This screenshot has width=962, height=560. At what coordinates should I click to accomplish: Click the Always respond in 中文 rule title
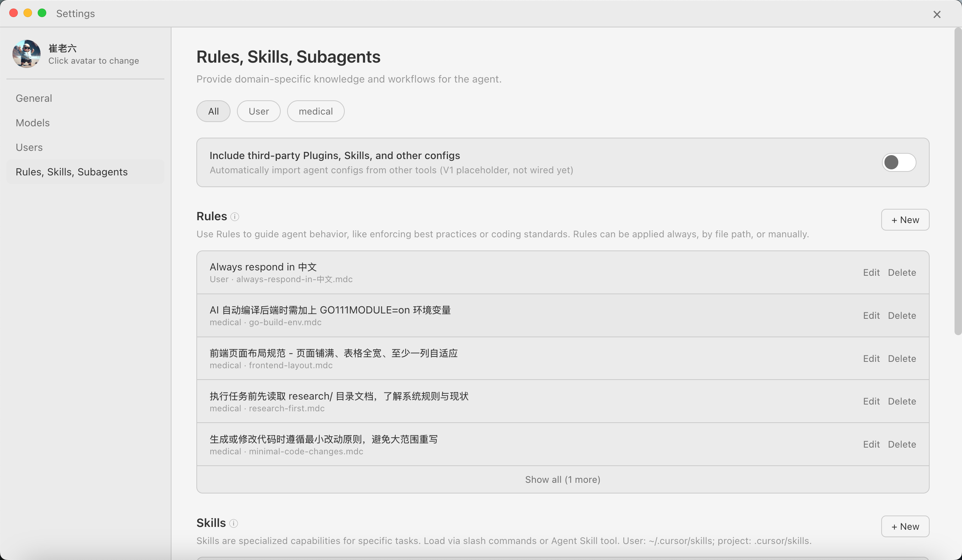[263, 267]
